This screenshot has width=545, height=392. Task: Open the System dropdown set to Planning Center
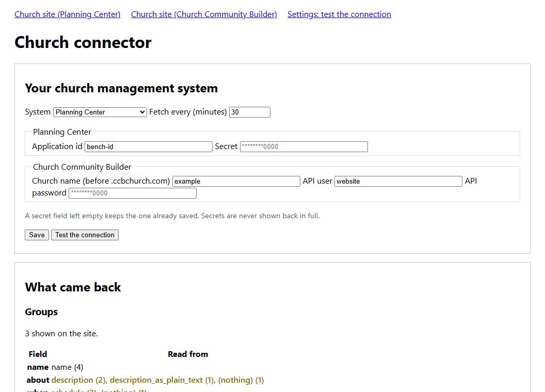(x=100, y=112)
